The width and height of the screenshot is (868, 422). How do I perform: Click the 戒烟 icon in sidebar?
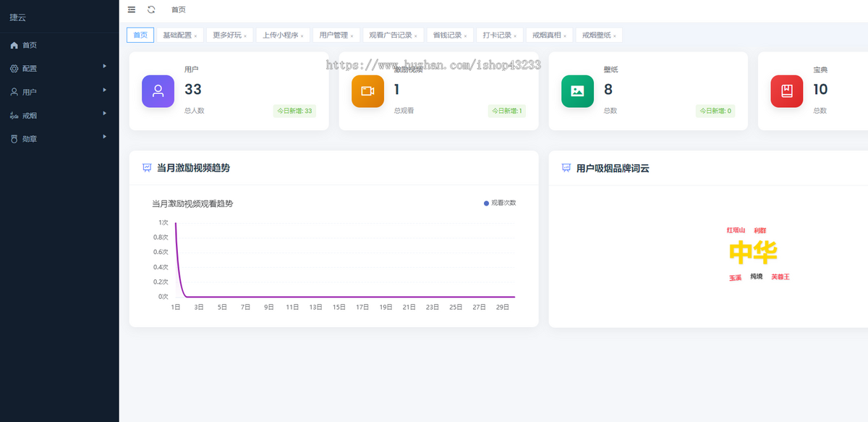pyautogui.click(x=14, y=115)
